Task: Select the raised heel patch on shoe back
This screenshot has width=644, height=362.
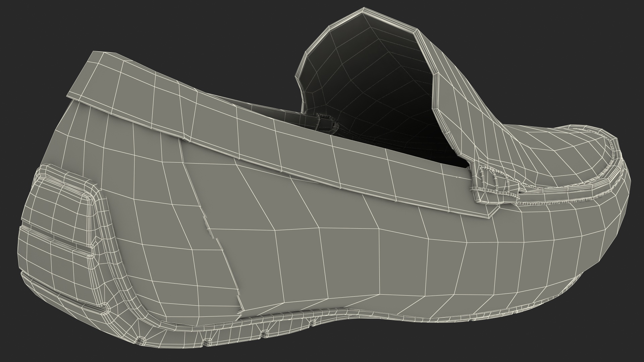Action: pyautogui.click(x=64, y=236)
